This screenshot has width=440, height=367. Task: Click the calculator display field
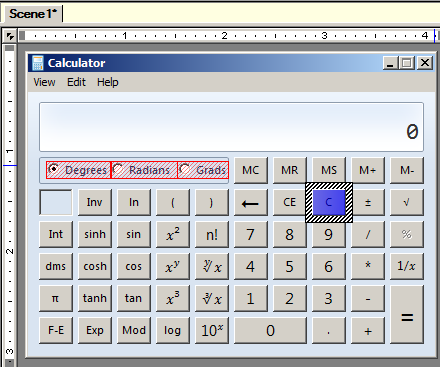(231, 127)
